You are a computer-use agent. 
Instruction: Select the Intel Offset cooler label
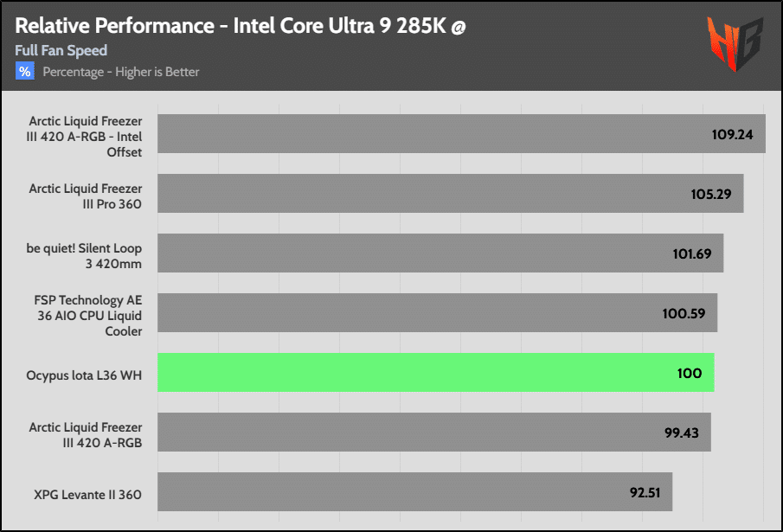pos(85,137)
